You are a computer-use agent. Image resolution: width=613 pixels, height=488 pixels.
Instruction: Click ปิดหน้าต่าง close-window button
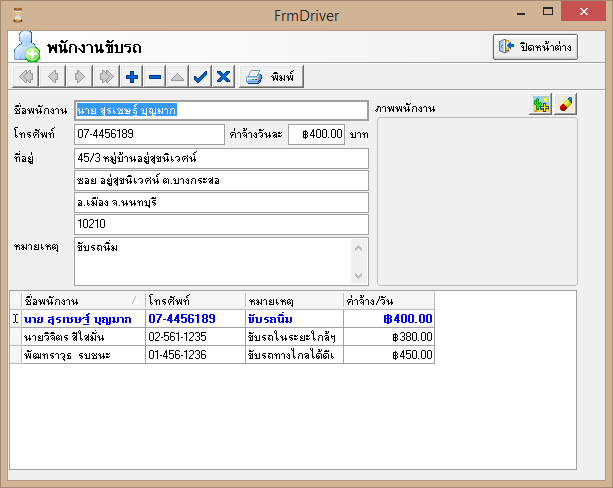point(535,47)
